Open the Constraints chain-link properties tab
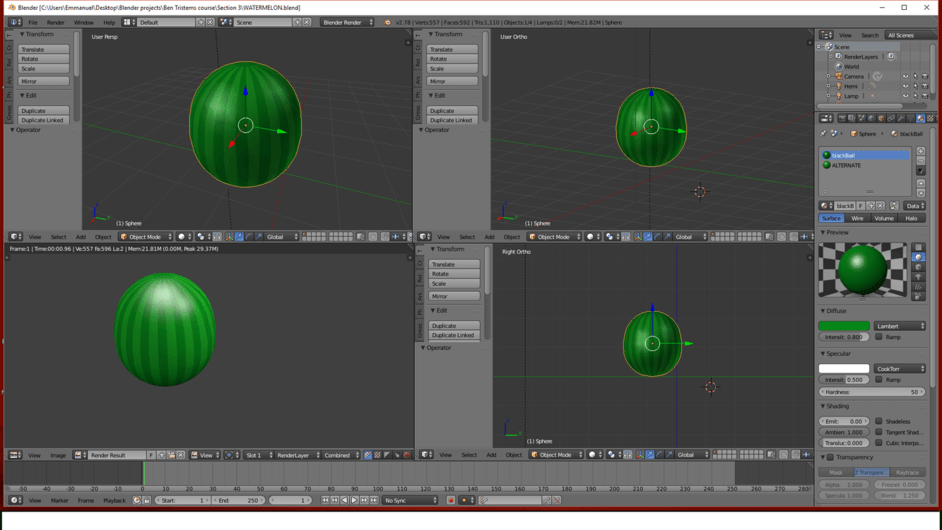 coord(891,118)
